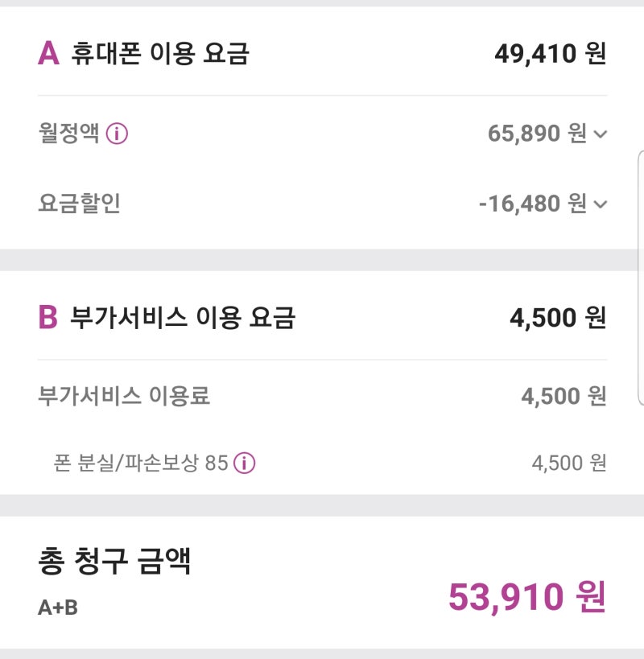The height and width of the screenshot is (659, 644).
Task: Click the 49,410 원 phone usage amount
Action: [551, 54]
